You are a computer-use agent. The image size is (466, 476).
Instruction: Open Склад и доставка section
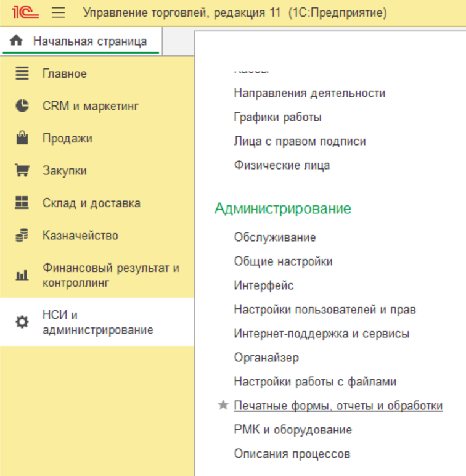[x=97, y=203]
